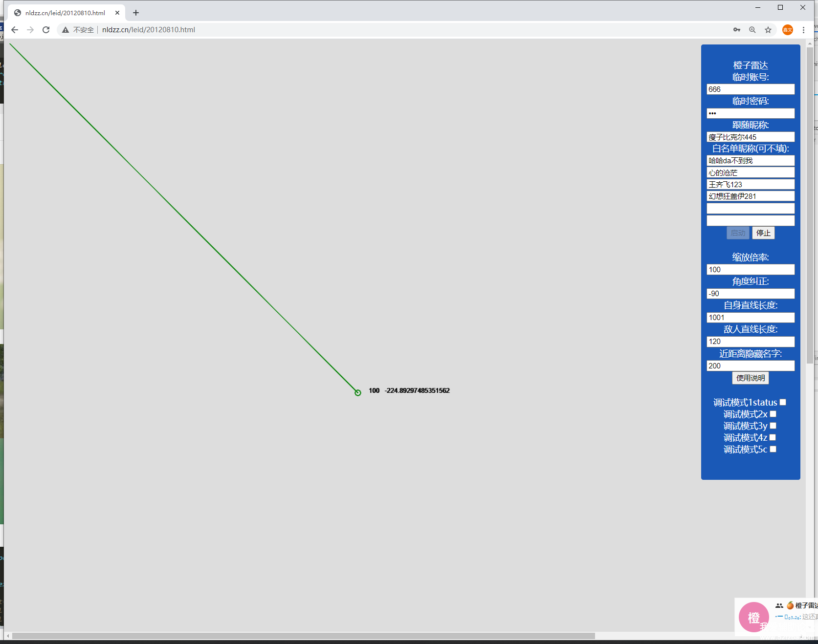Maximize the browser window

coord(780,7)
